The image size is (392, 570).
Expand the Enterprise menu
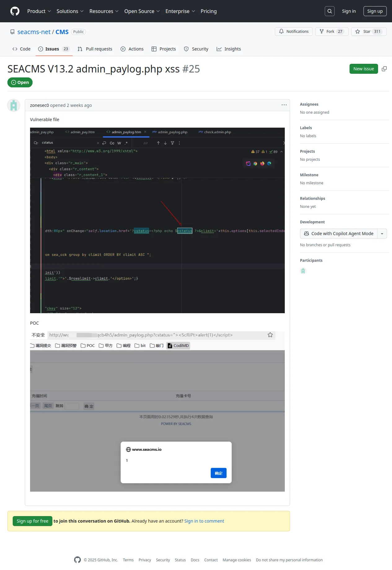[180, 11]
